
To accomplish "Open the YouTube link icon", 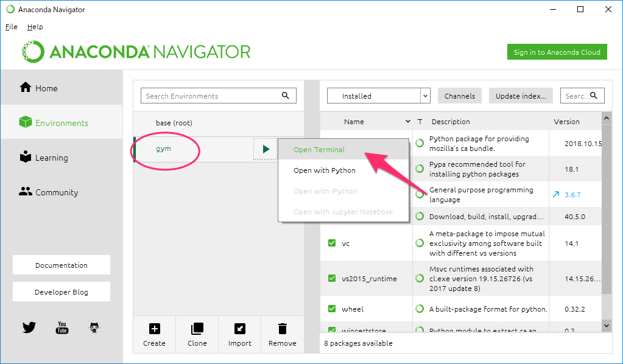I will pos(62,327).
